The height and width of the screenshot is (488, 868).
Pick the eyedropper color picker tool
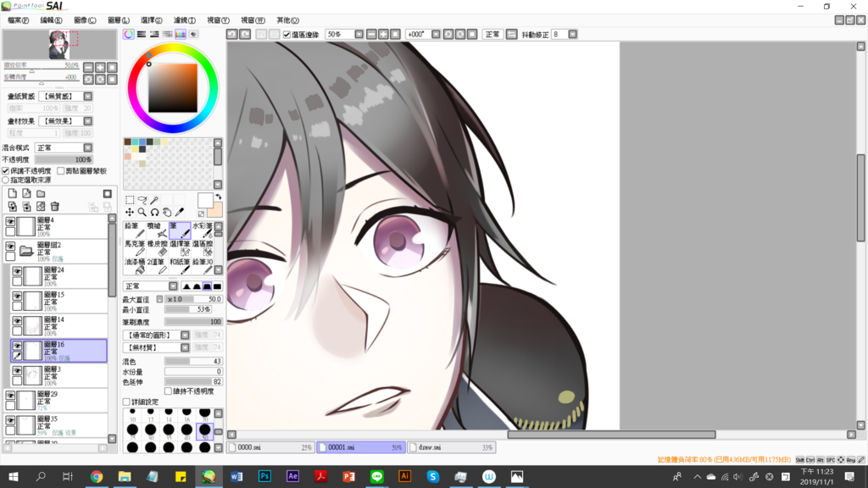coord(180,212)
